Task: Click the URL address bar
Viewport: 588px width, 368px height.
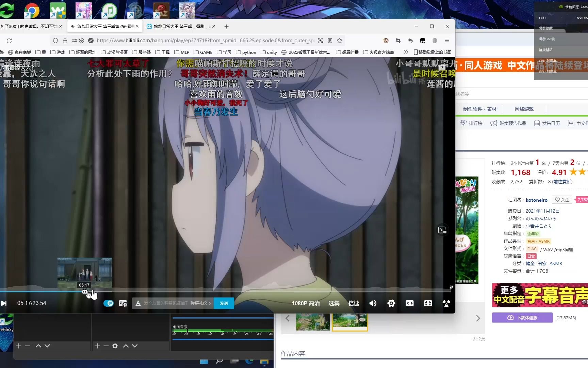Action: tap(205, 41)
